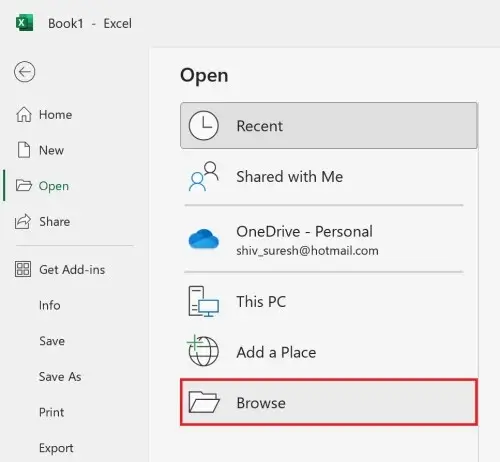Click the Save entry in sidebar

[52, 341]
